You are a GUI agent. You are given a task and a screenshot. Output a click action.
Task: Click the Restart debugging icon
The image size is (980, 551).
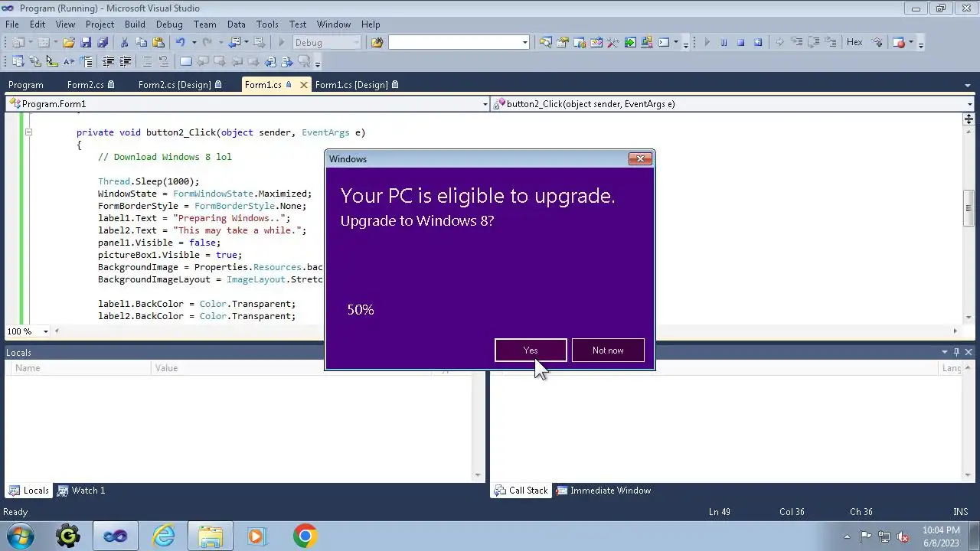click(758, 43)
